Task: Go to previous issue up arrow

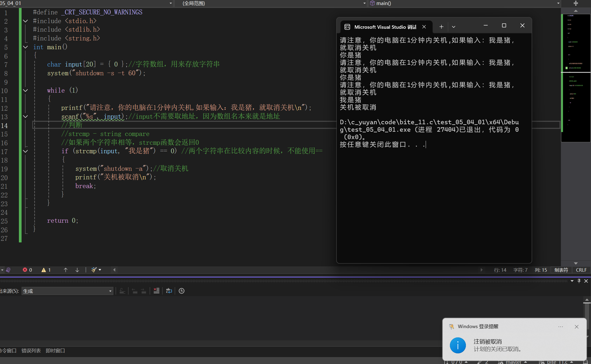Action: (65, 270)
